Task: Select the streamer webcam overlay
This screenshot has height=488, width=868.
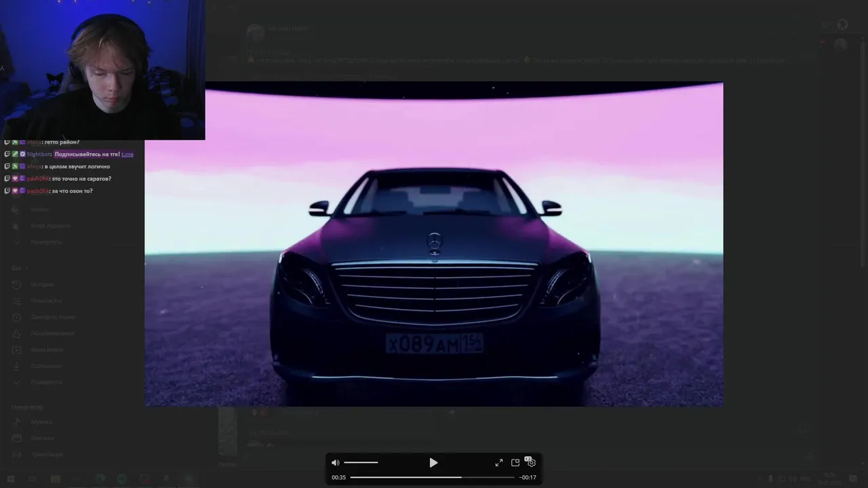Action: click(102, 70)
